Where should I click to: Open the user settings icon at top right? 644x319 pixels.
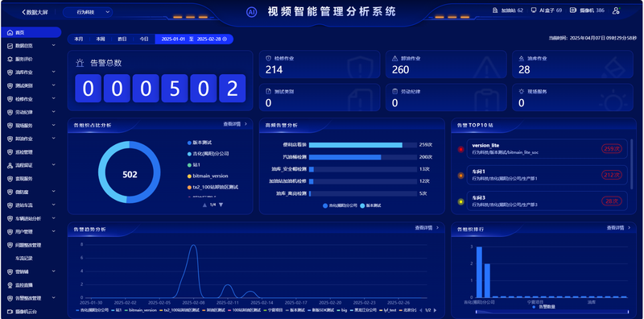[x=616, y=10]
